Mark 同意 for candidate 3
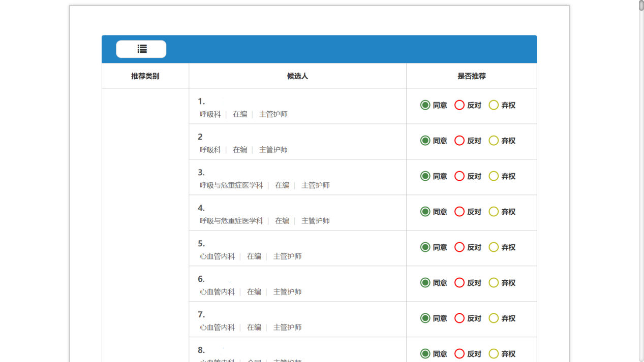 pos(425,176)
